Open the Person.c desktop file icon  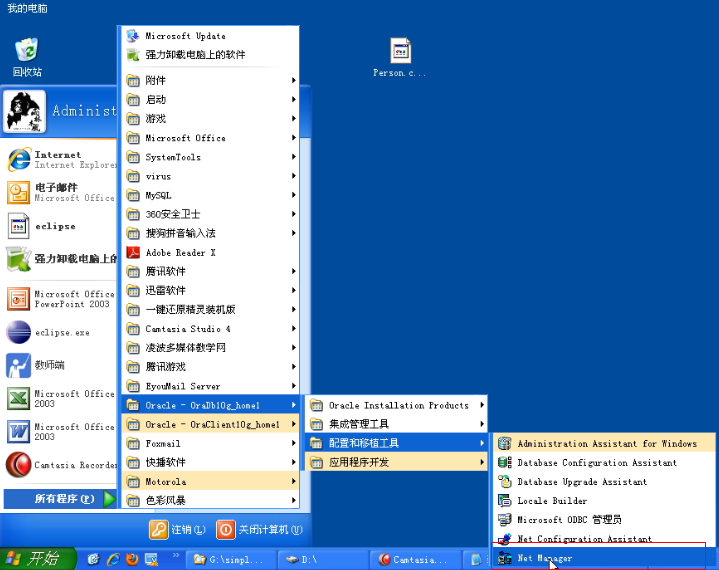400,57
